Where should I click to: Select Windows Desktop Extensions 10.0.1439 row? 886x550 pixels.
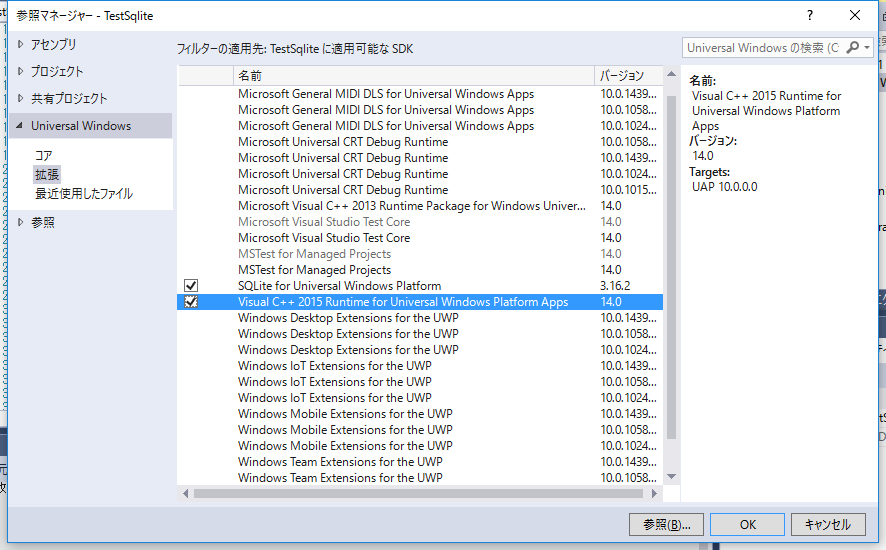pos(420,318)
